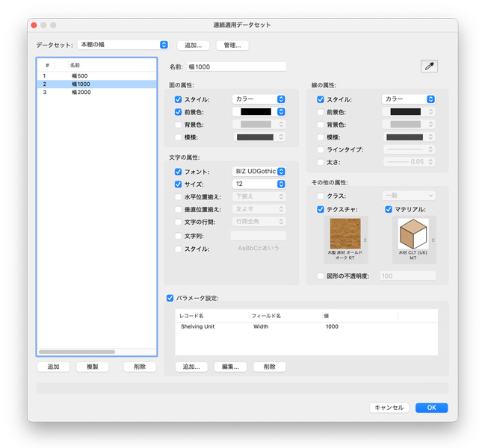Screen dimensions: 485x448
Task: Expand the font size 12 dropdown
Action: 259,184
